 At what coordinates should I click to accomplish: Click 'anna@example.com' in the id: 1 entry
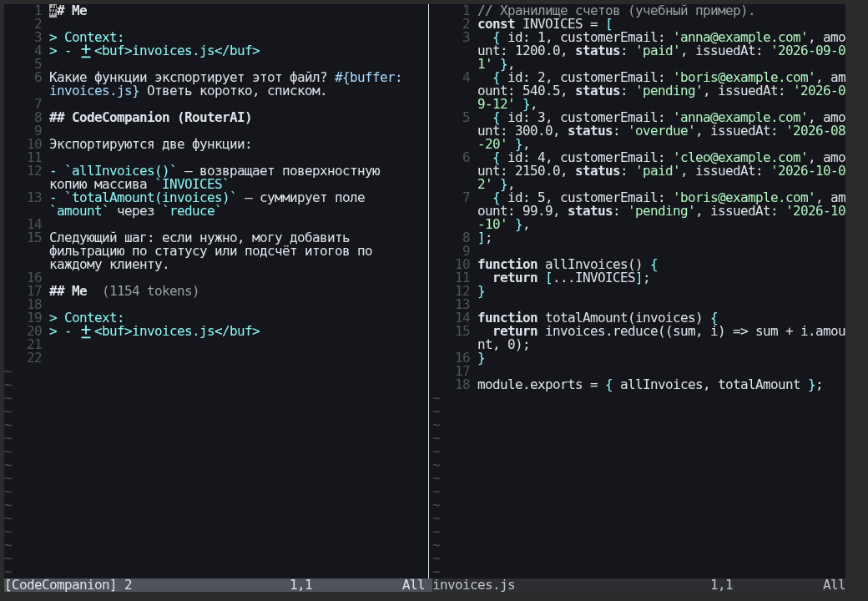coord(740,37)
